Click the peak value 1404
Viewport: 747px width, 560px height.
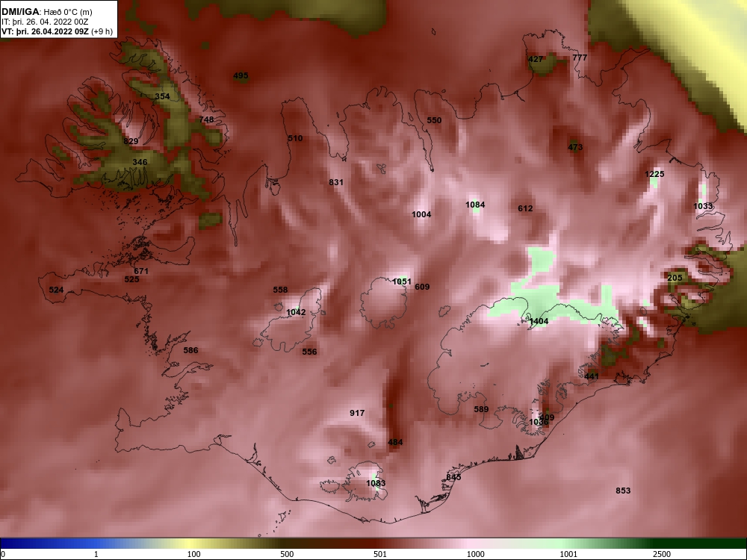point(539,321)
